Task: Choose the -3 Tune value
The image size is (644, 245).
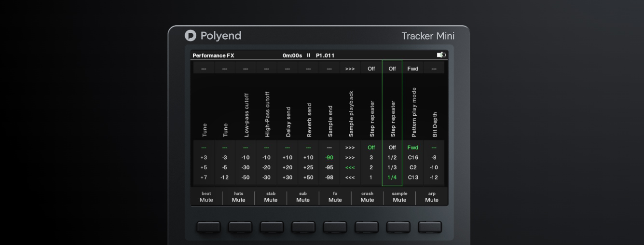Action: tap(224, 158)
